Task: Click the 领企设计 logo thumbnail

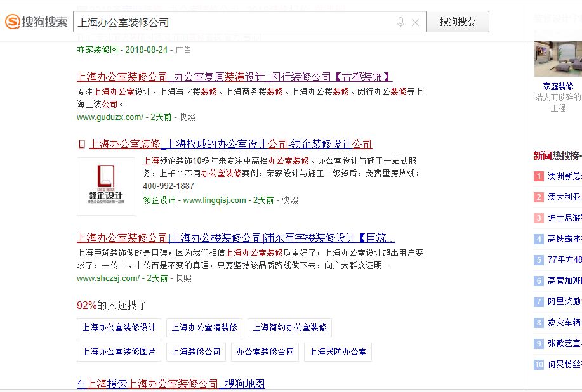Action: (106, 186)
